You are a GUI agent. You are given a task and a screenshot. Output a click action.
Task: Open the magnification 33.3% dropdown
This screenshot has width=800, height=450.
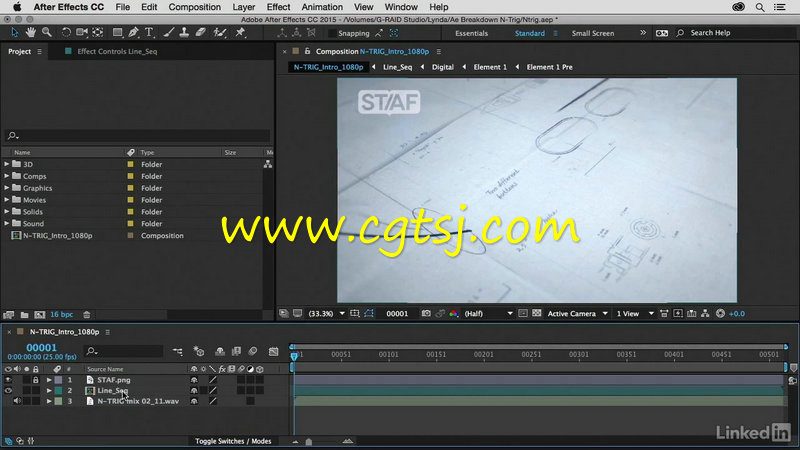[326, 314]
